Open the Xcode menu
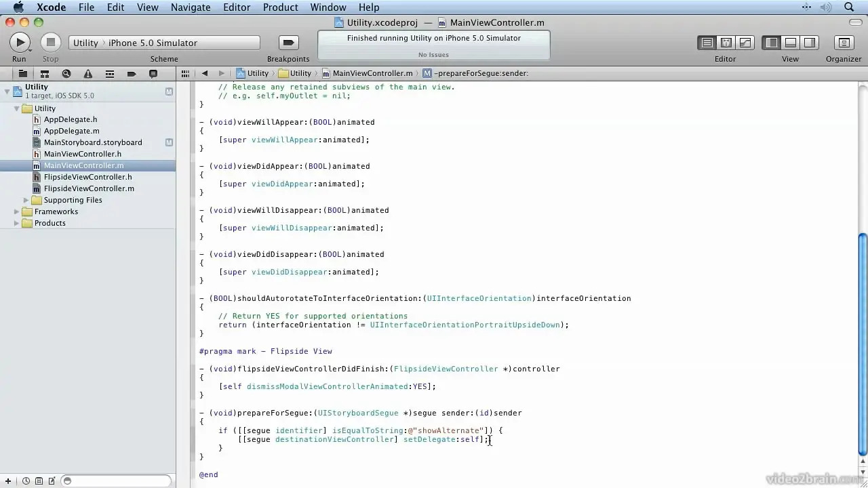868x488 pixels. [51, 7]
